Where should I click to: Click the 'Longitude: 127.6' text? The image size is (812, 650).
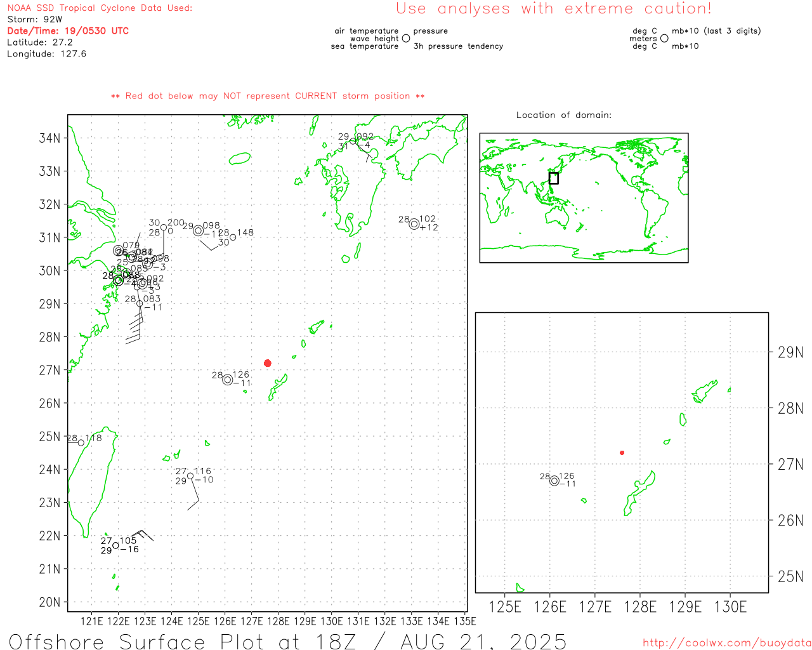(46, 54)
